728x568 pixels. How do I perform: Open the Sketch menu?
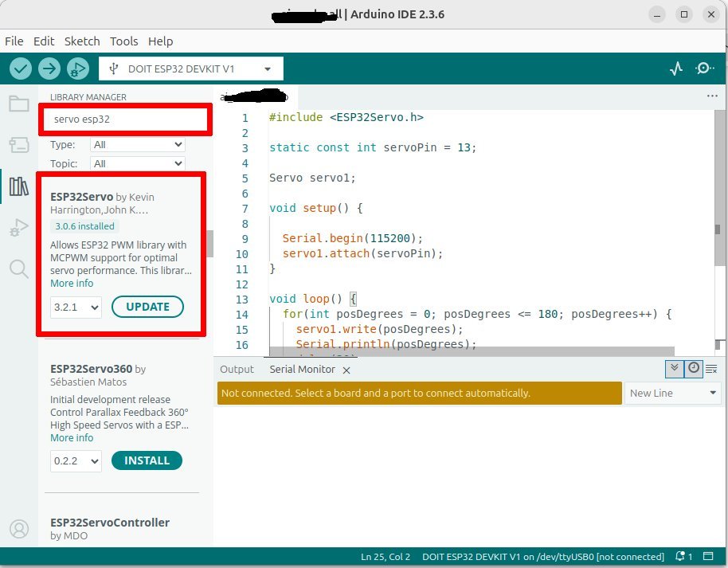(x=82, y=41)
